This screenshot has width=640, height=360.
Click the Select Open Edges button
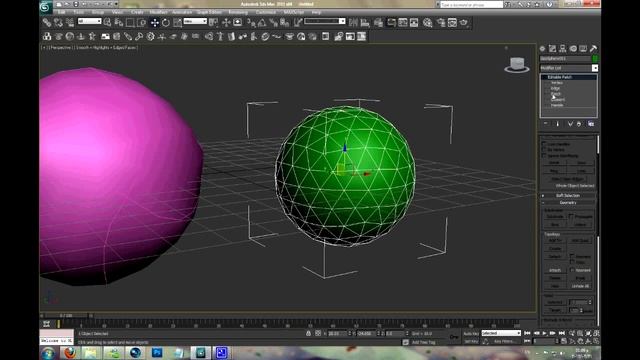(568, 179)
